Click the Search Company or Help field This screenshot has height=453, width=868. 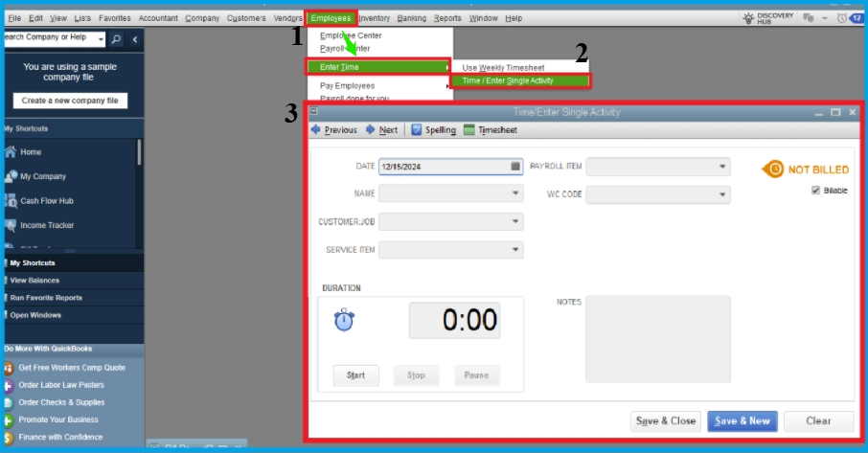pos(50,37)
